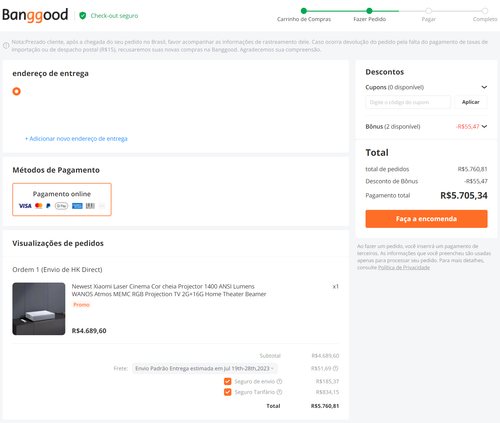Click the Faça a encomenda button
The height and width of the screenshot is (423, 500).
(426, 219)
